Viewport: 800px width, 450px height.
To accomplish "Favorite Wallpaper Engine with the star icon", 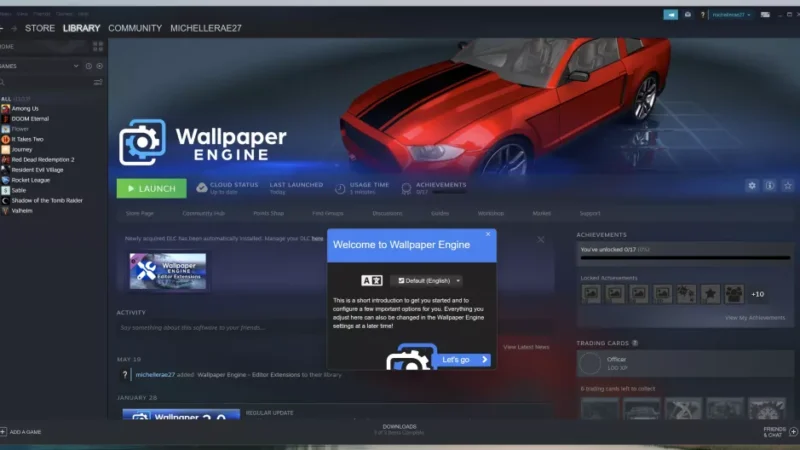I will 787,186.
